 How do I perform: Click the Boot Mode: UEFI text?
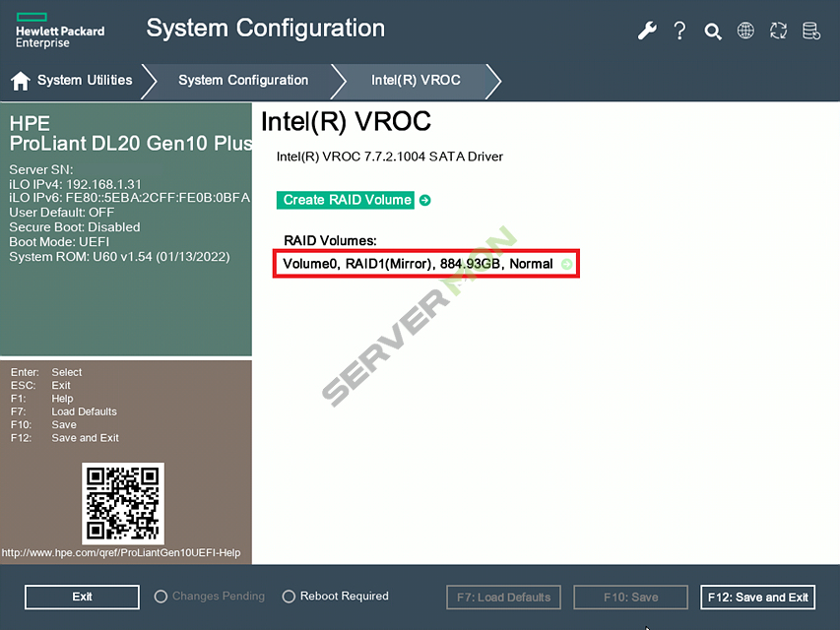click(x=59, y=241)
